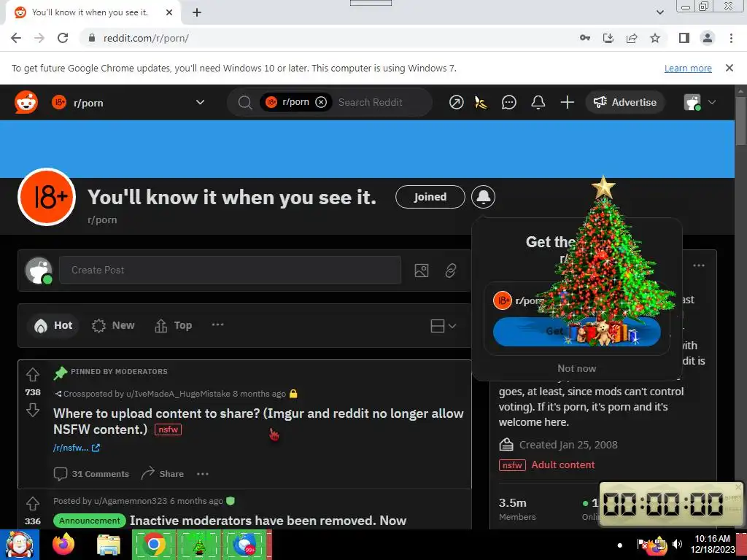Open About community ellipsis menu
This screenshot has height=560, width=747.
[699, 265]
